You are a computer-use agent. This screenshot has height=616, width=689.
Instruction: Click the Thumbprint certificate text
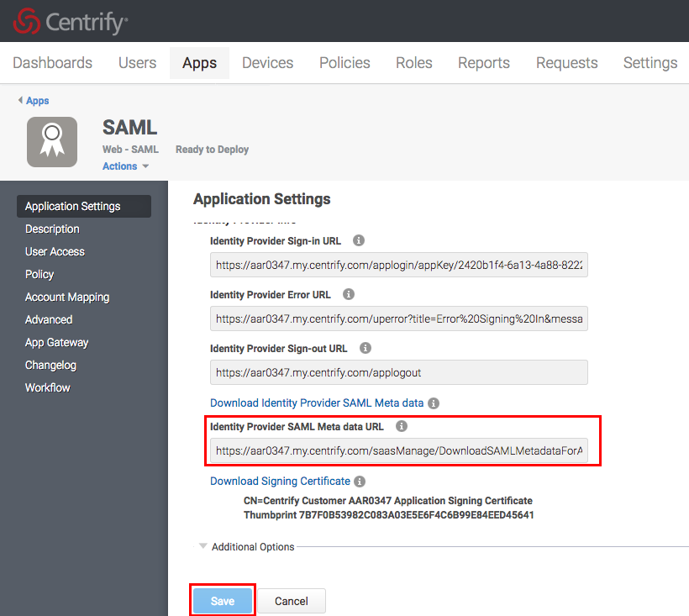pos(389,515)
